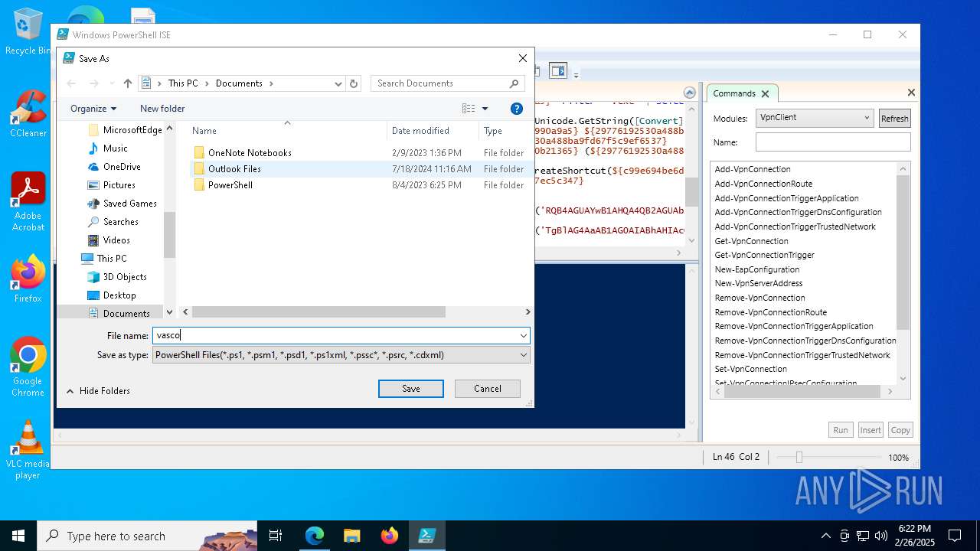Viewport: 980px width, 551px height.
Task: Go up one folder level
Action: (128, 83)
